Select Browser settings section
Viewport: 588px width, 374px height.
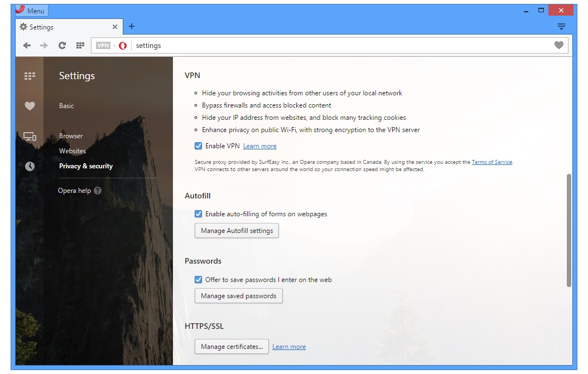point(71,135)
